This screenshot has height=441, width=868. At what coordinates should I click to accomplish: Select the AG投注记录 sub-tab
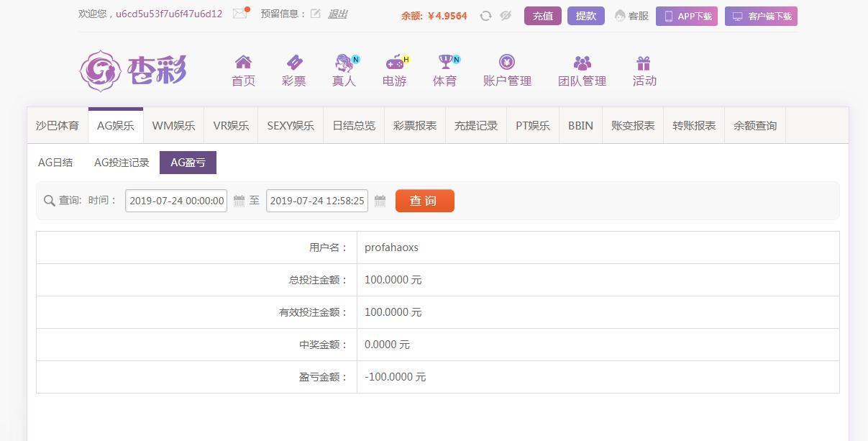point(122,163)
